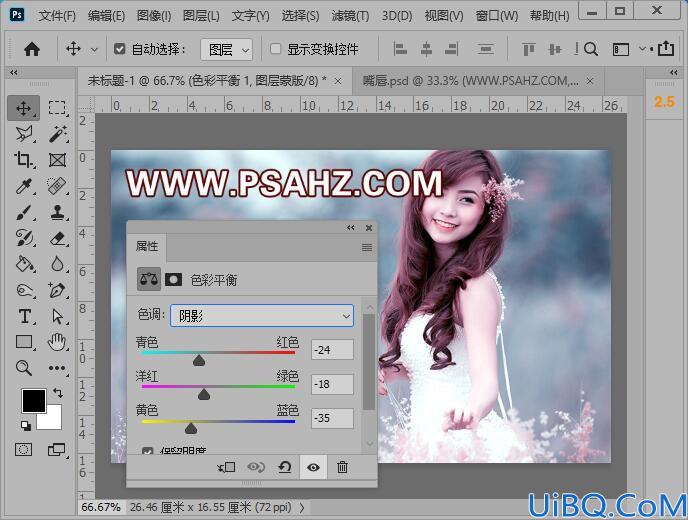Screen dimensions: 688x520
Task: Select the Magic Wand tool
Action: coord(57,133)
